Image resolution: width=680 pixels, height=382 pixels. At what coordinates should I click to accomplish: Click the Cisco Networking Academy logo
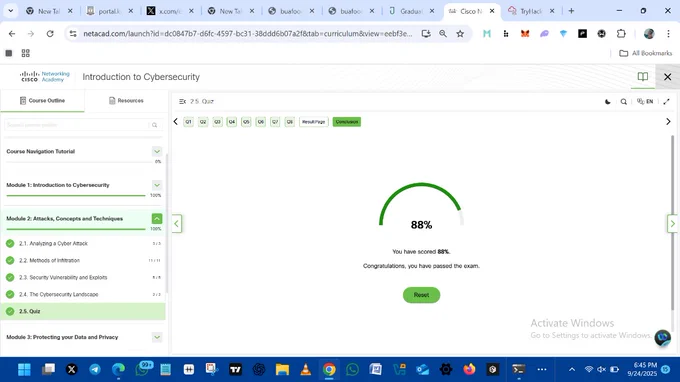click(44, 77)
